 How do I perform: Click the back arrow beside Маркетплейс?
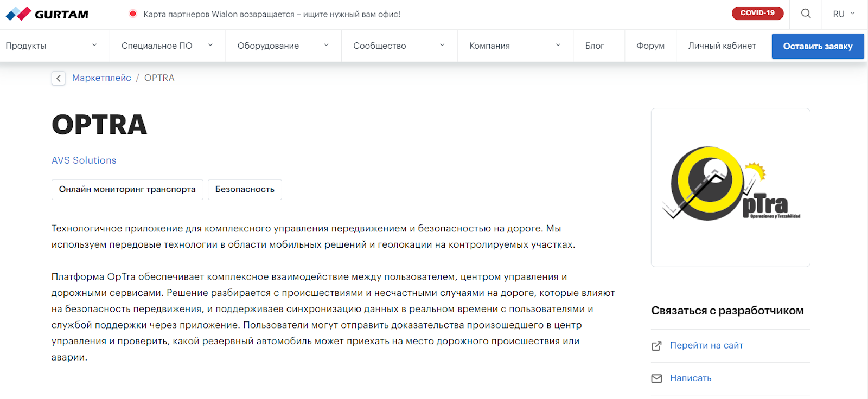coord(59,78)
